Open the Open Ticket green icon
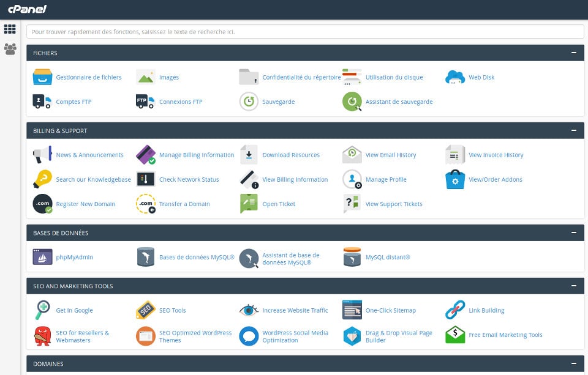 click(249, 204)
